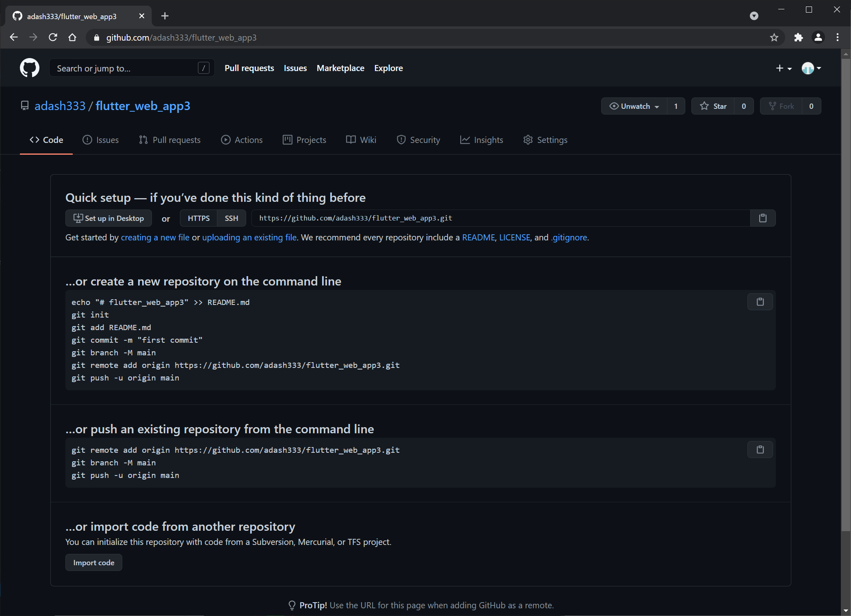Screen dimensions: 851x616
Task: Star this repository
Action: pyautogui.click(x=713, y=106)
